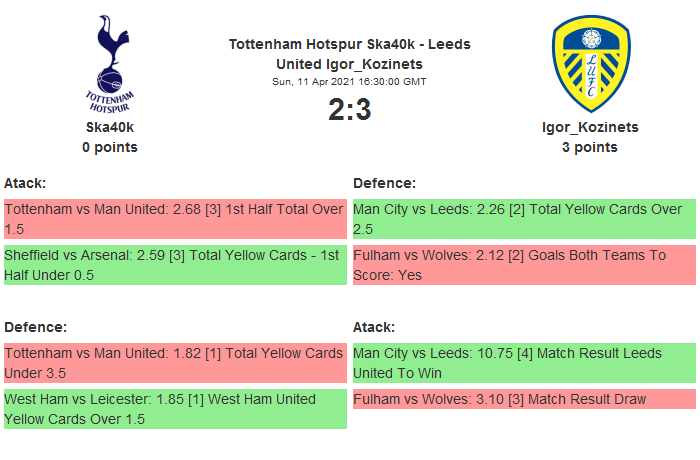
Task: Click Defence heading above Man City yellow cards bet
Action: (384, 183)
